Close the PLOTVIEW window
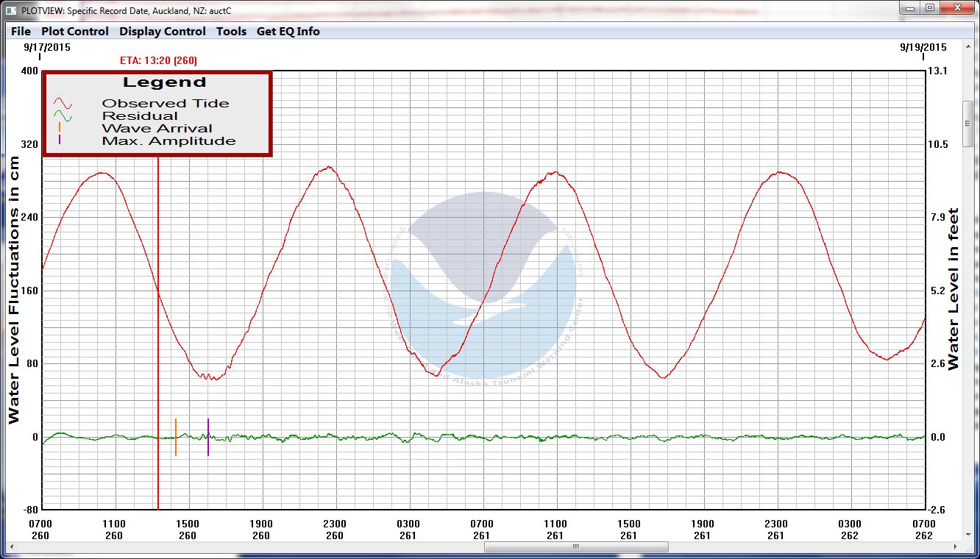The image size is (980, 559). [957, 8]
